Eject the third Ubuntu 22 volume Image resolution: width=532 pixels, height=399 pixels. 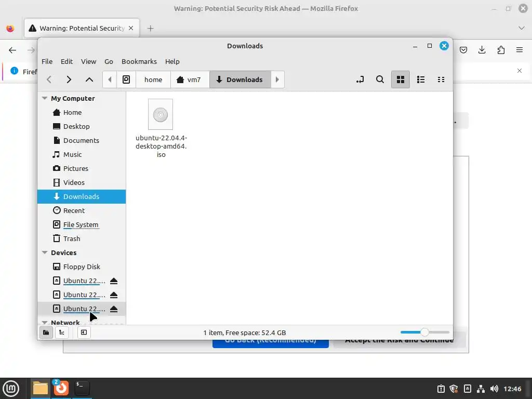114,309
